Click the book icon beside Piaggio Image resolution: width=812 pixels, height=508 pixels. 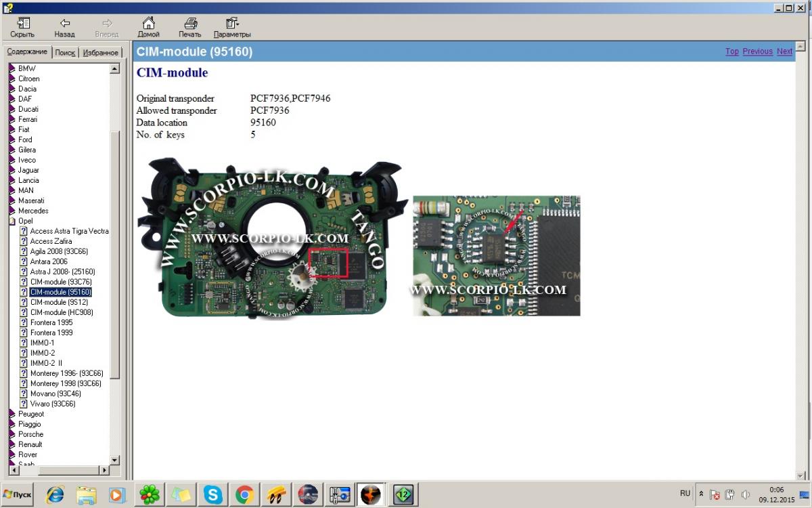pos(12,424)
